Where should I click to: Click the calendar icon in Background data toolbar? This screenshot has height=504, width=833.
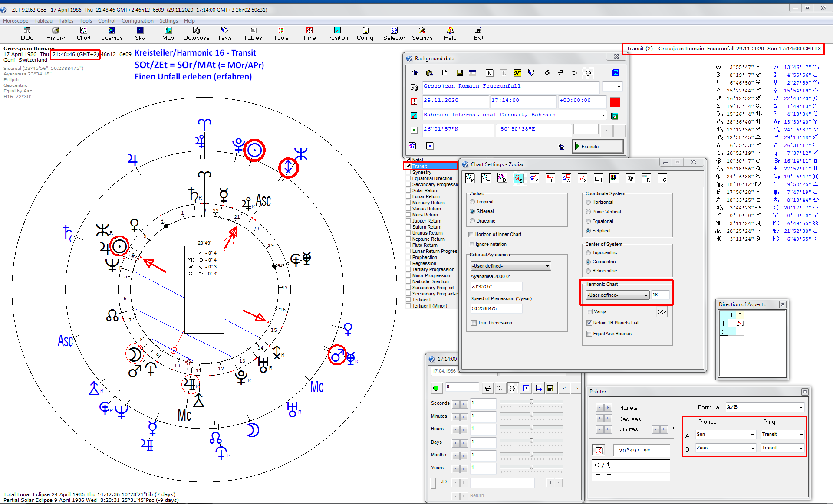pyautogui.click(x=473, y=73)
